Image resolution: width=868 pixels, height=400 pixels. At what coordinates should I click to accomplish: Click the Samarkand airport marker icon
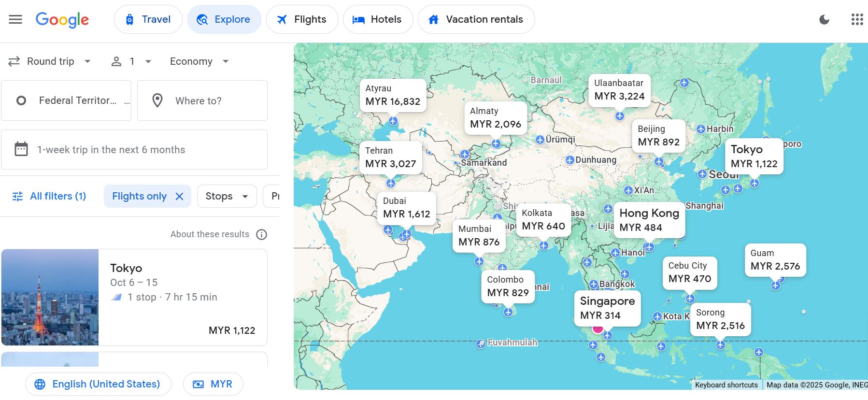pos(455,163)
